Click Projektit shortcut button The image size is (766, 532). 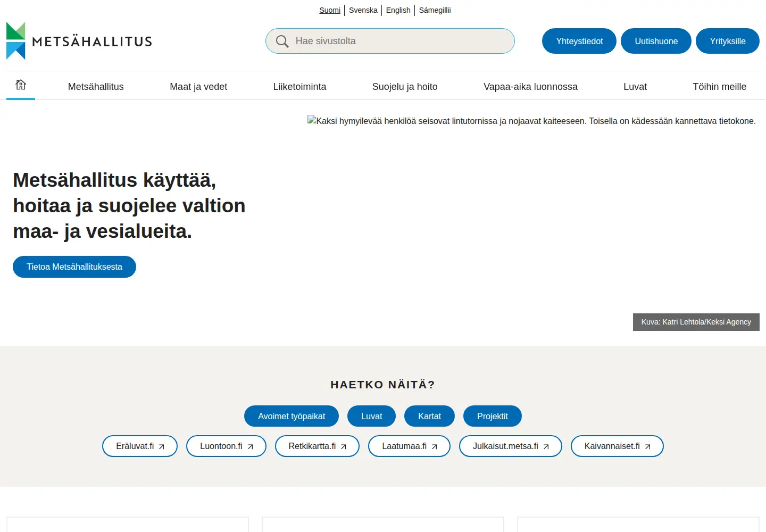click(x=492, y=416)
